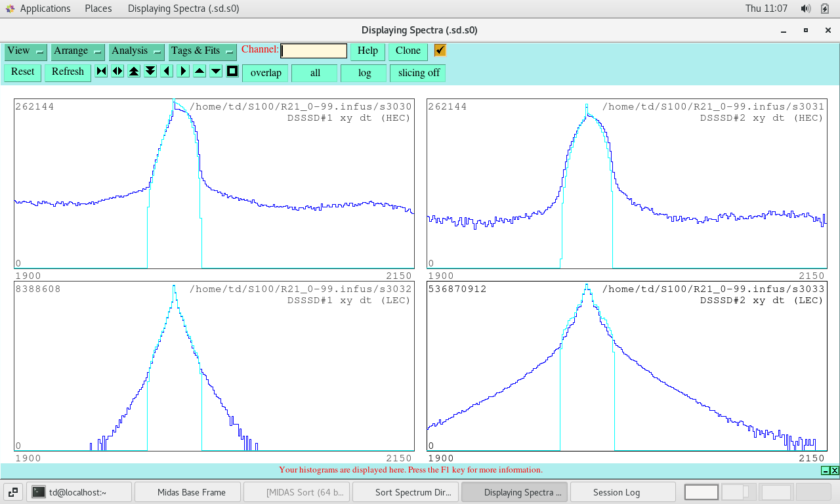This screenshot has width=840, height=504.
Task: Toggle log scale display
Action: coord(364,73)
